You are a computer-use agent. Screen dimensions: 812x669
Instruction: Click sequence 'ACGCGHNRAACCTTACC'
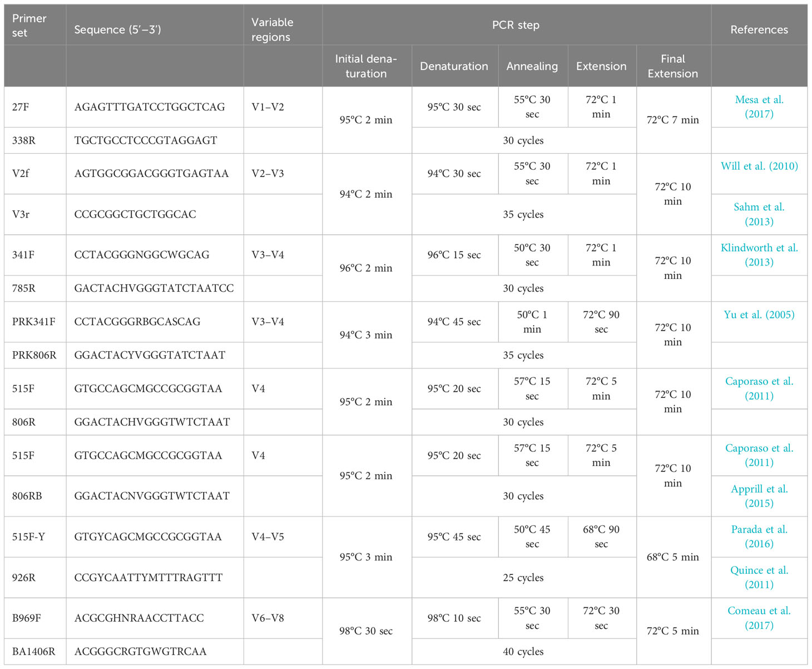coord(139,618)
